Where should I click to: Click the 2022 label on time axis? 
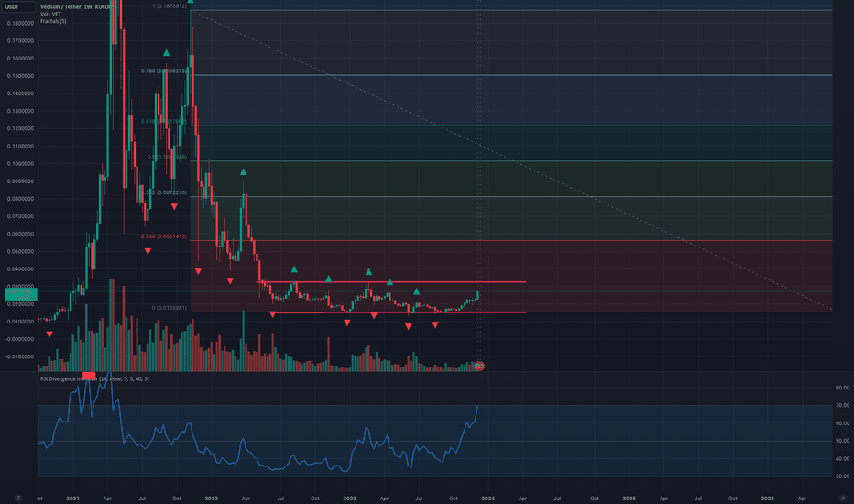coord(212,498)
